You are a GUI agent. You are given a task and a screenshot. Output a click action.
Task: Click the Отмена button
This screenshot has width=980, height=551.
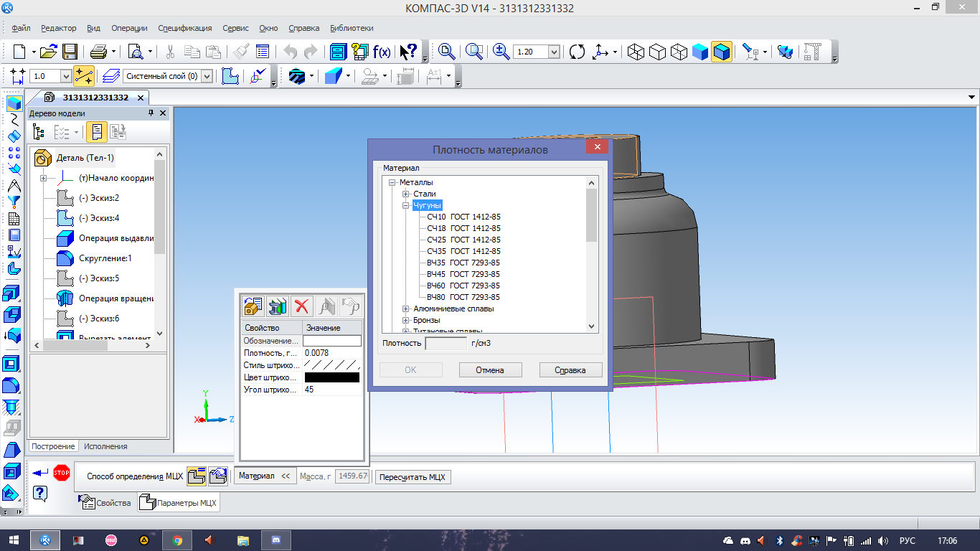[x=490, y=370]
